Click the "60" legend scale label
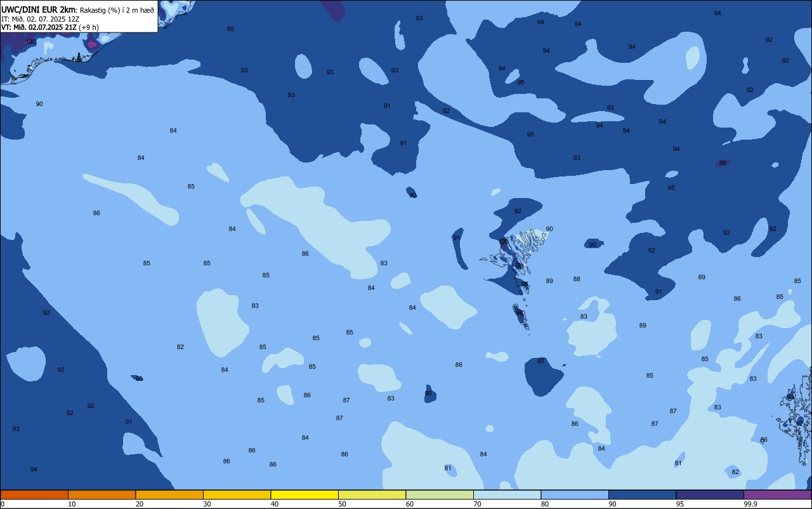812x509 pixels. pos(410,504)
